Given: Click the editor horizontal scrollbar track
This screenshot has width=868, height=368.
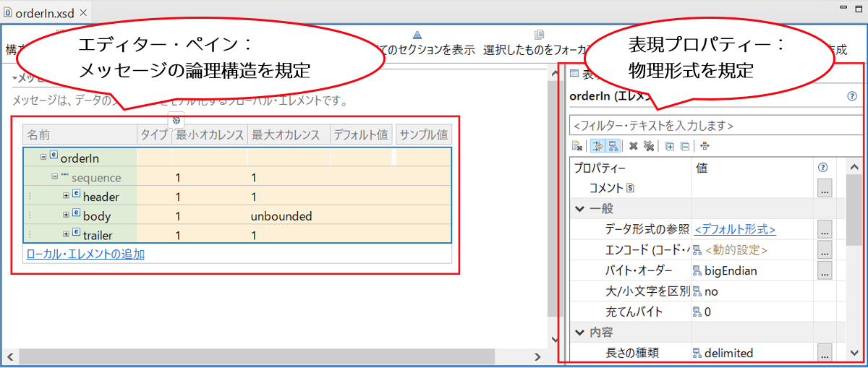Looking at the screenshot, I should [x=275, y=357].
